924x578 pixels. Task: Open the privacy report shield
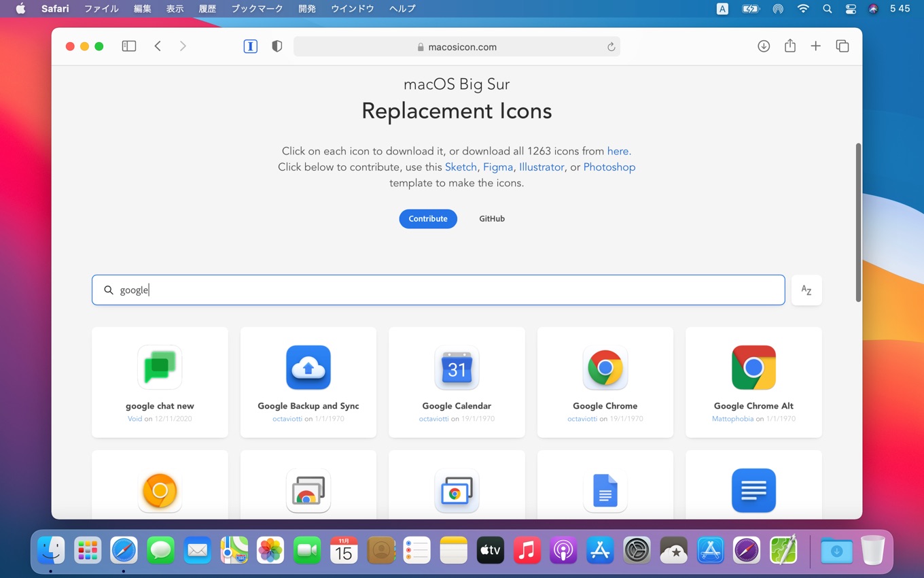point(277,46)
